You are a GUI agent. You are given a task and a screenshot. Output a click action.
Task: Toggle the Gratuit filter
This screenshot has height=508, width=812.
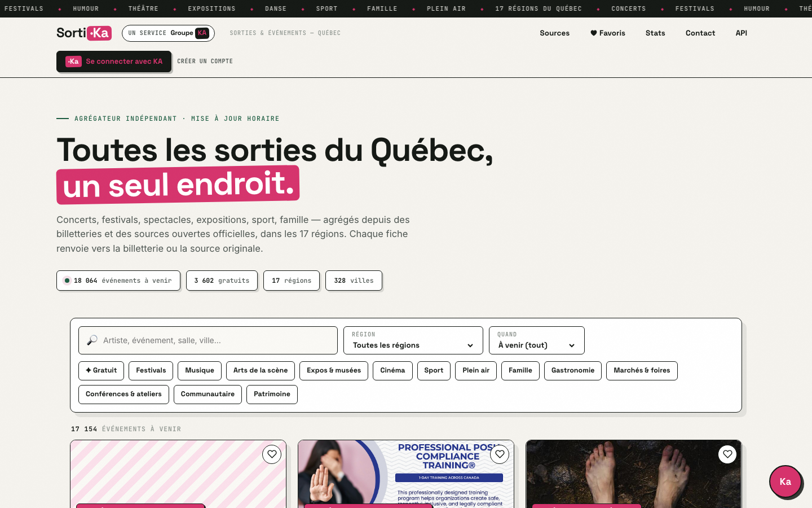pos(101,371)
